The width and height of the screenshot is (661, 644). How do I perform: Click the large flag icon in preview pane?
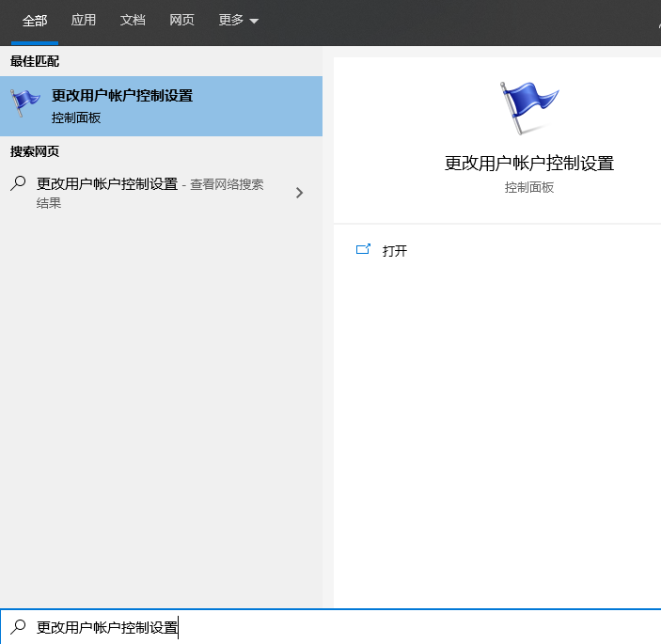(529, 108)
